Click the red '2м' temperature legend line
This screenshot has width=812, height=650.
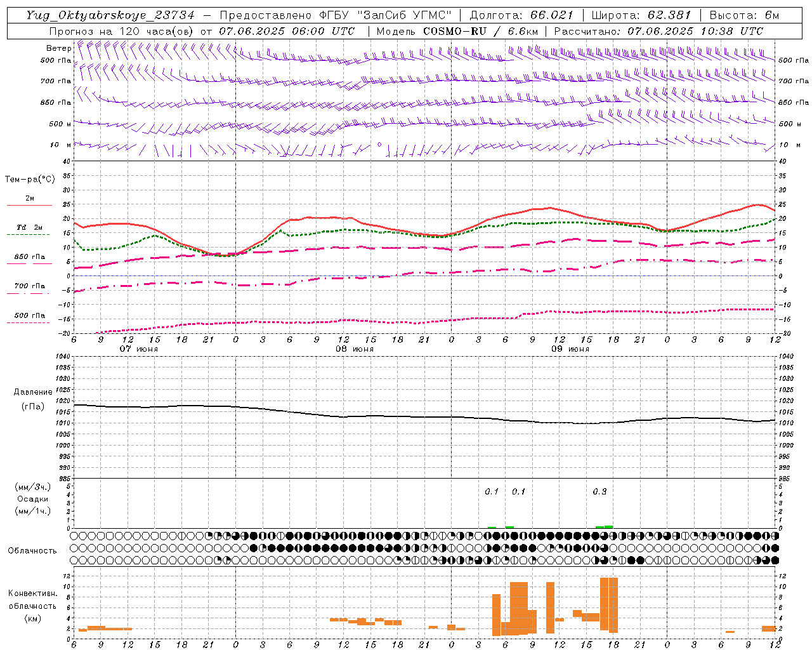point(29,206)
